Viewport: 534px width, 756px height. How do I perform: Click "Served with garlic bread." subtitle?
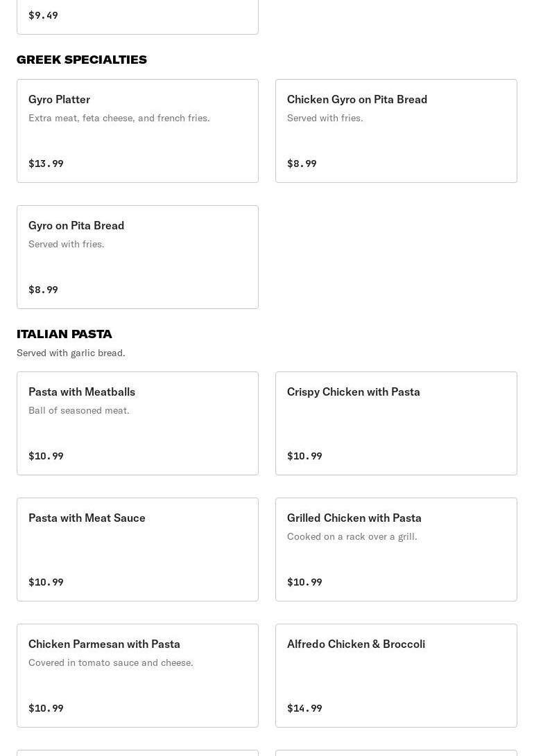(x=71, y=353)
